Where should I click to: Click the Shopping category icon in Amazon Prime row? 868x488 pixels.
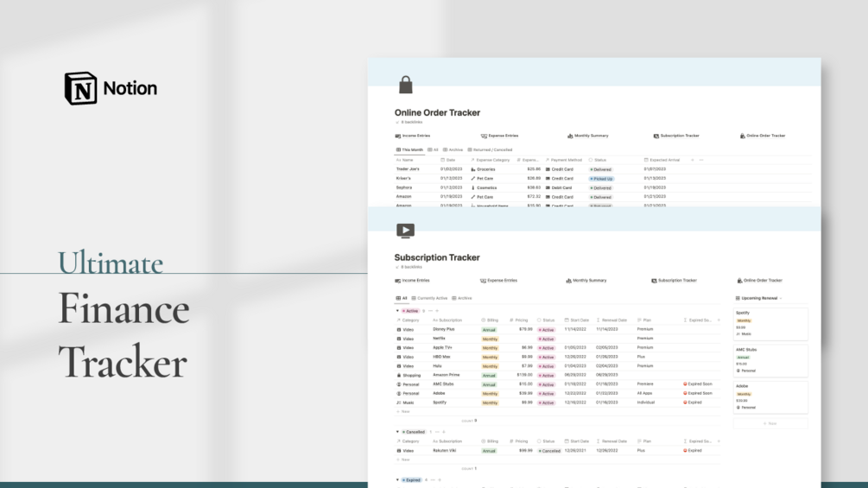tap(398, 375)
